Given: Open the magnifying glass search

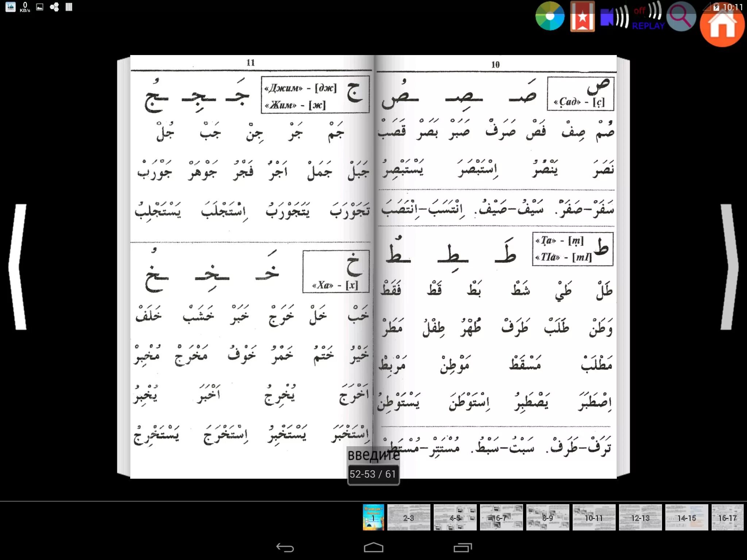Looking at the screenshot, I should click(x=681, y=17).
